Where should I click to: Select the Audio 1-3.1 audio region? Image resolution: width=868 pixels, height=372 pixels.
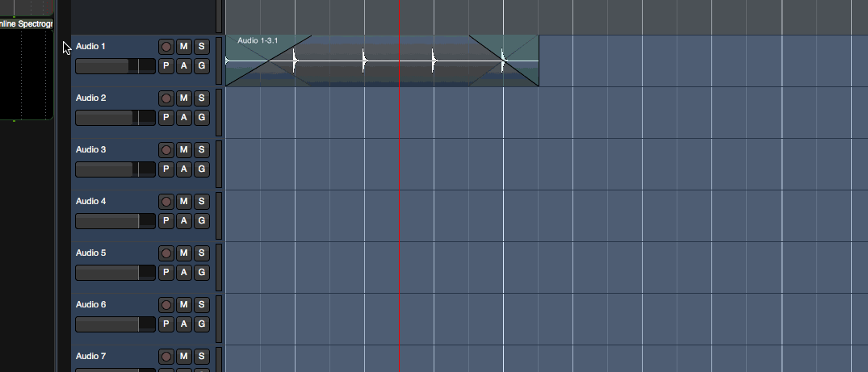[381, 71]
